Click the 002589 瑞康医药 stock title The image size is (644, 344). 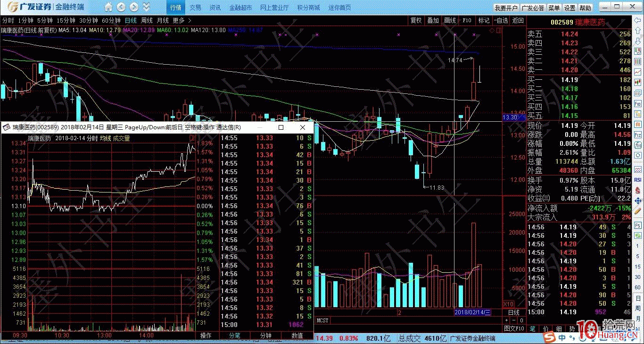[579, 22]
